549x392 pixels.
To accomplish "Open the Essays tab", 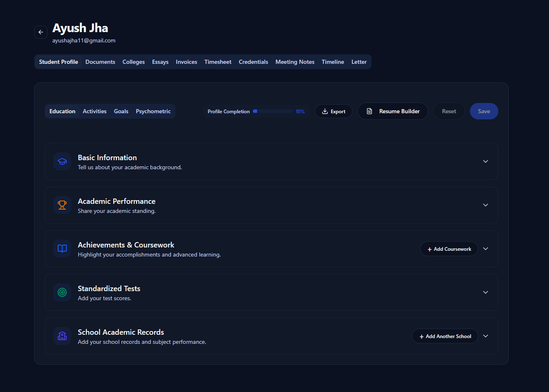I will click(160, 62).
